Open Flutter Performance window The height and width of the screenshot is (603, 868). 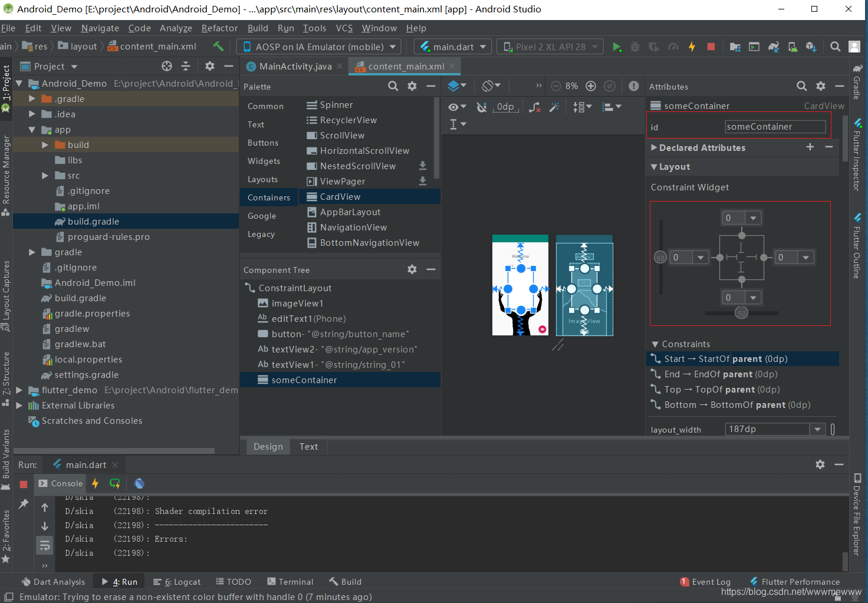pyautogui.click(x=794, y=582)
